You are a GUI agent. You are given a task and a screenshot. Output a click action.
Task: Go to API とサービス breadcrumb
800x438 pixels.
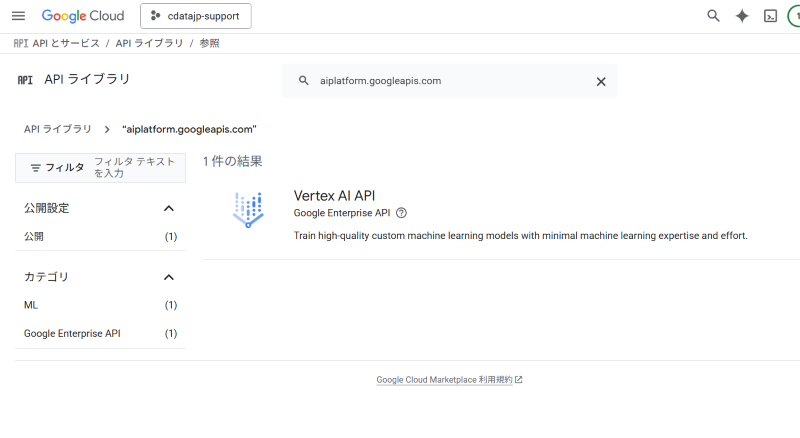(x=66, y=43)
